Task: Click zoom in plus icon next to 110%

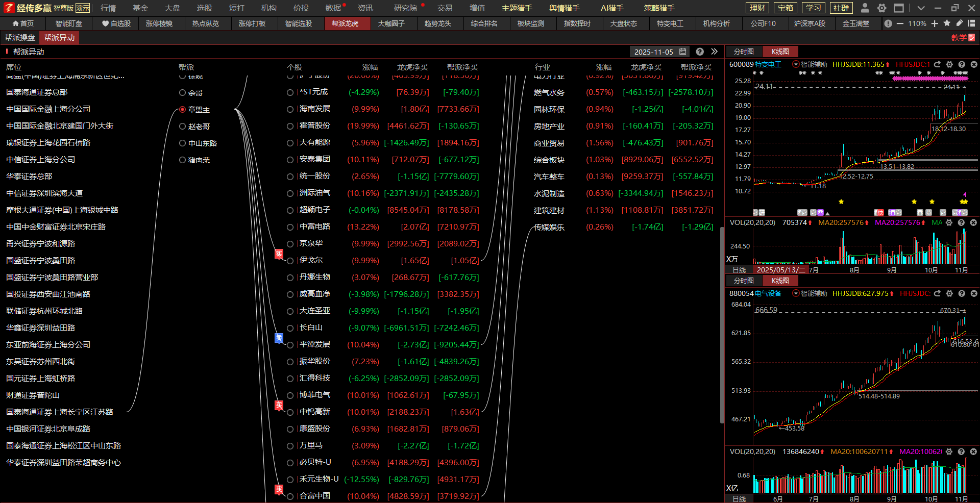Action: coord(935,23)
